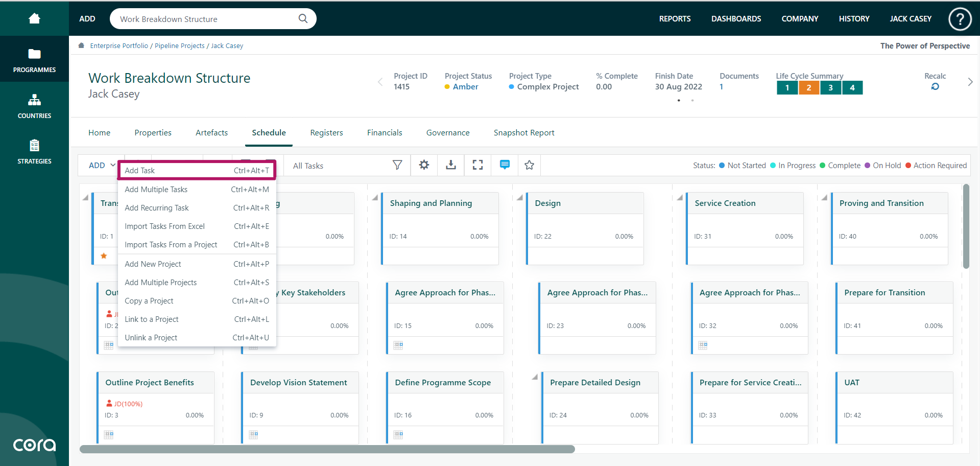This screenshot has height=466, width=980.
Task: Switch to the Registers tab
Action: click(x=326, y=132)
